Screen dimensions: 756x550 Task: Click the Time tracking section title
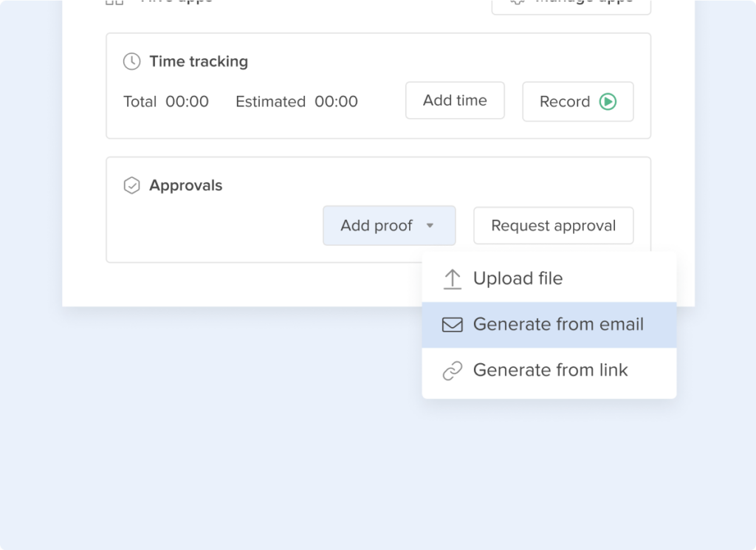pyautogui.click(x=199, y=61)
